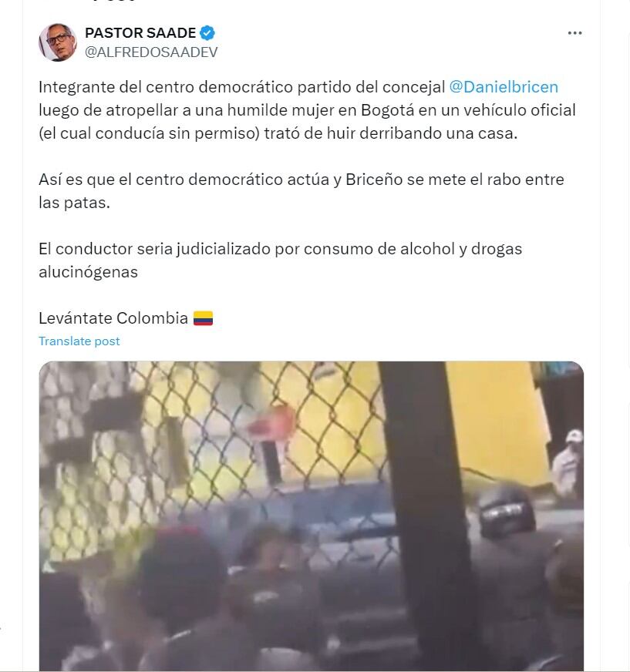Click the word 'alucinógenas' in the post
630x672 pixels.
(89, 272)
